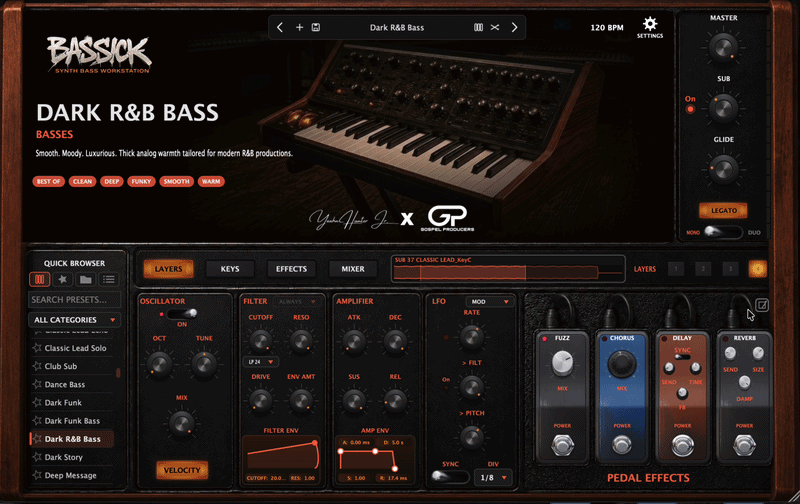
Task: Open the preset browser columns icon in top bar
Action: (478, 28)
